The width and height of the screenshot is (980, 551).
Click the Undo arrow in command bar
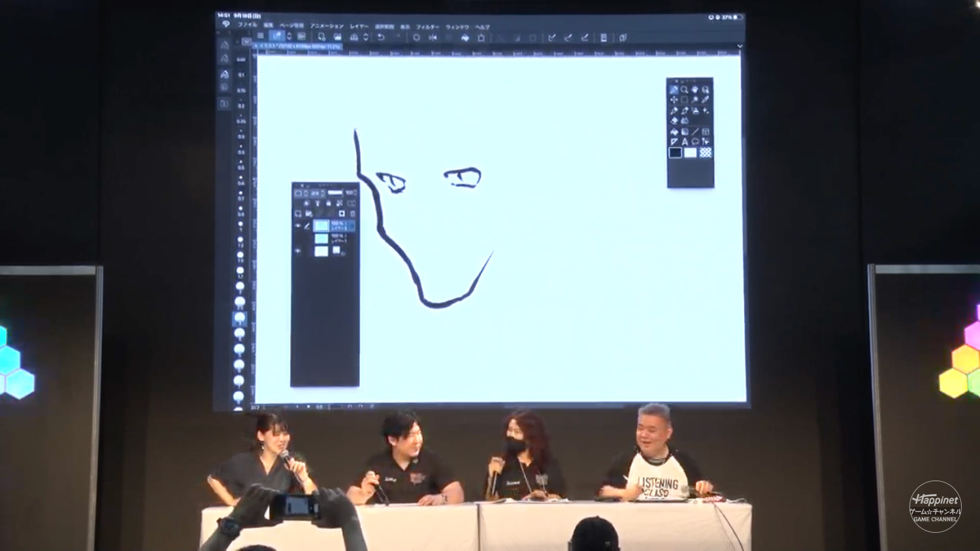pyautogui.click(x=381, y=37)
